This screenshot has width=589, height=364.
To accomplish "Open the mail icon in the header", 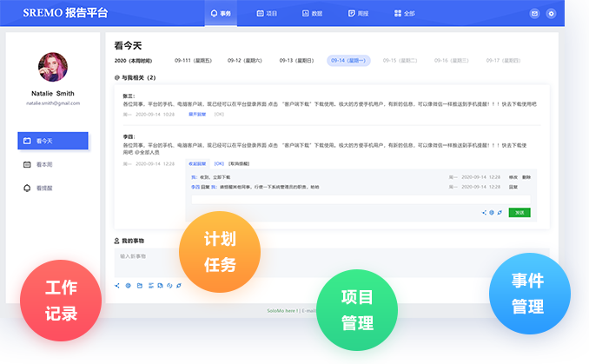I will pyautogui.click(x=534, y=14).
